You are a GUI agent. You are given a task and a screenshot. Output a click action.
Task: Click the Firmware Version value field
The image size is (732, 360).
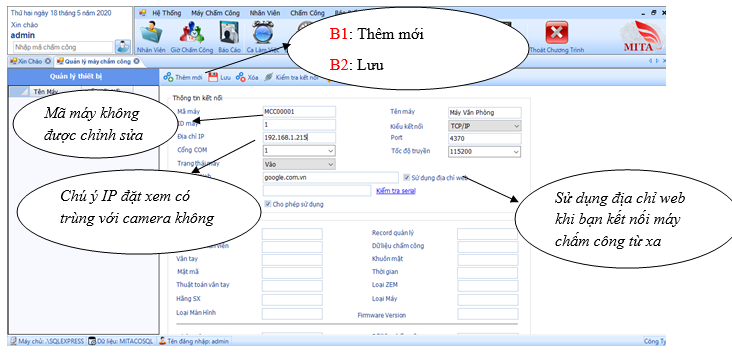(487, 314)
